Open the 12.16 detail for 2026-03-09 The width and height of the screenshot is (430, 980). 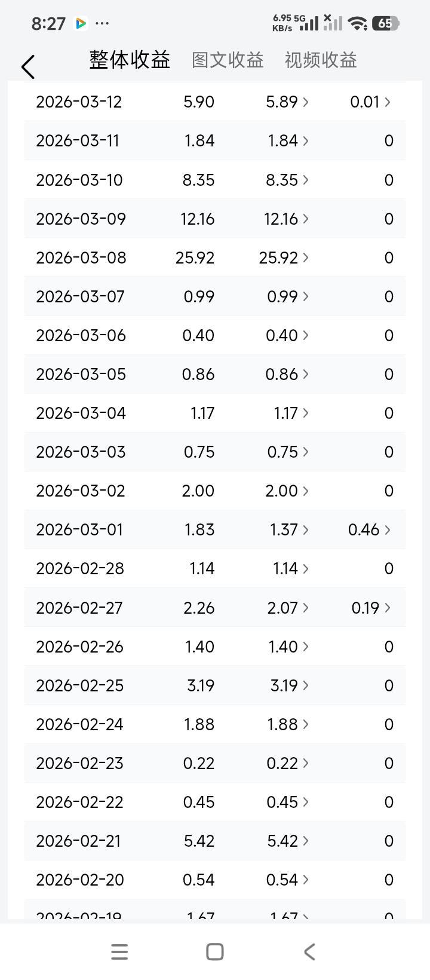pos(287,219)
